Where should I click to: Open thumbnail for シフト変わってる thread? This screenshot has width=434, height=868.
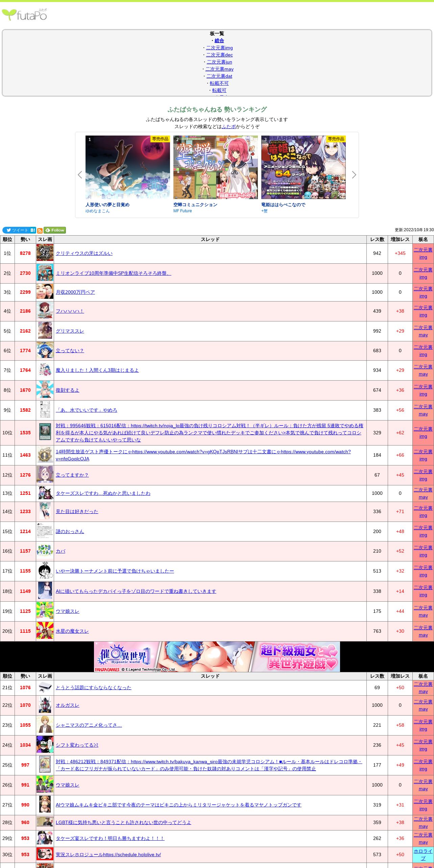click(45, 745)
